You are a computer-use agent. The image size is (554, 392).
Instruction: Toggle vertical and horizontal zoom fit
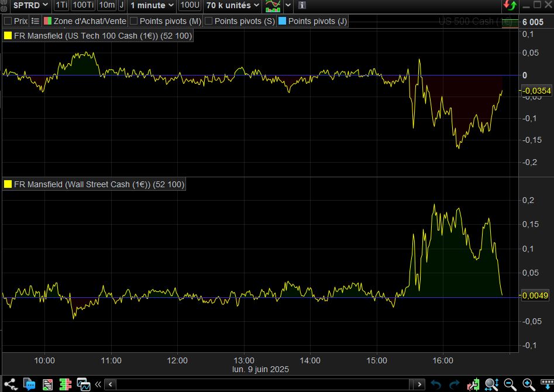pyautogui.click(x=491, y=384)
